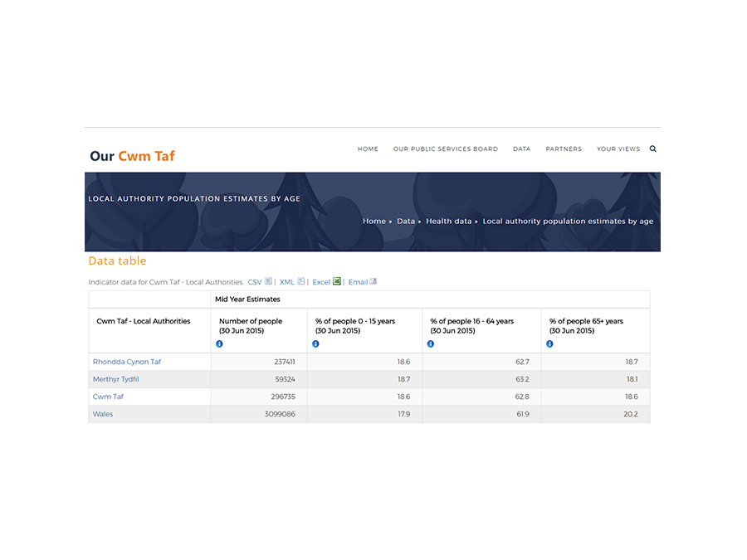Click the search magnifier icon in navigation
Viewport: 747px width, 560px height.
(652, 149)
